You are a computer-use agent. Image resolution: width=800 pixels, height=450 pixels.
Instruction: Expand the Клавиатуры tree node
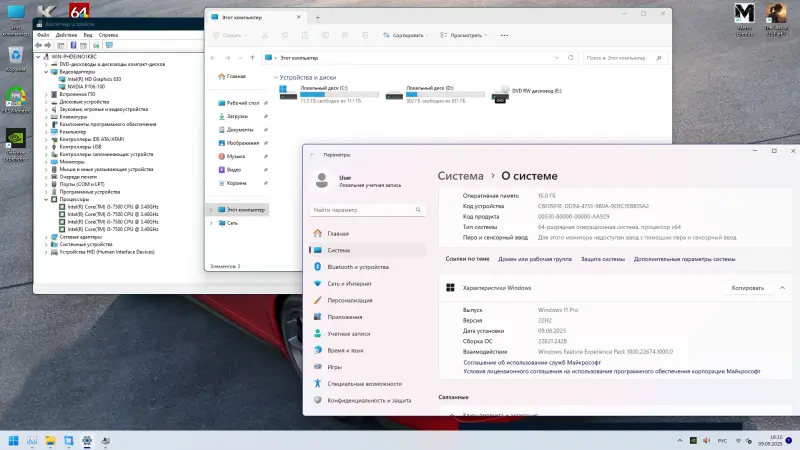click(x=46, y=117)
